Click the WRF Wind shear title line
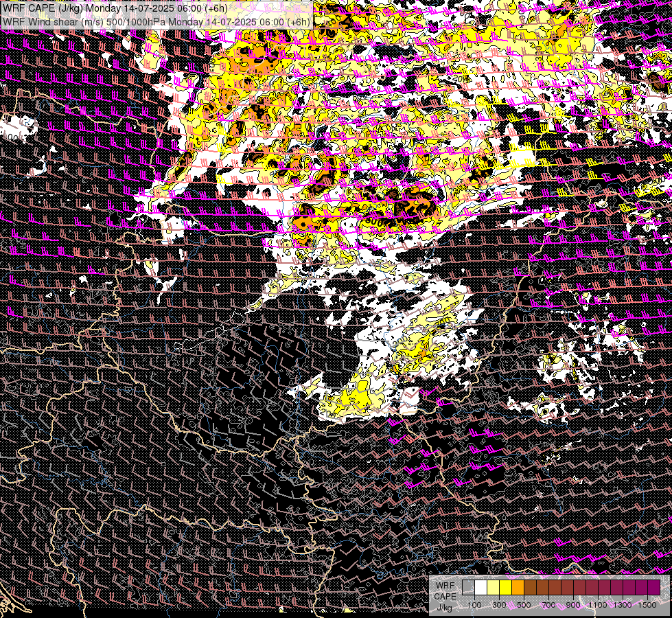 (156, 22)
